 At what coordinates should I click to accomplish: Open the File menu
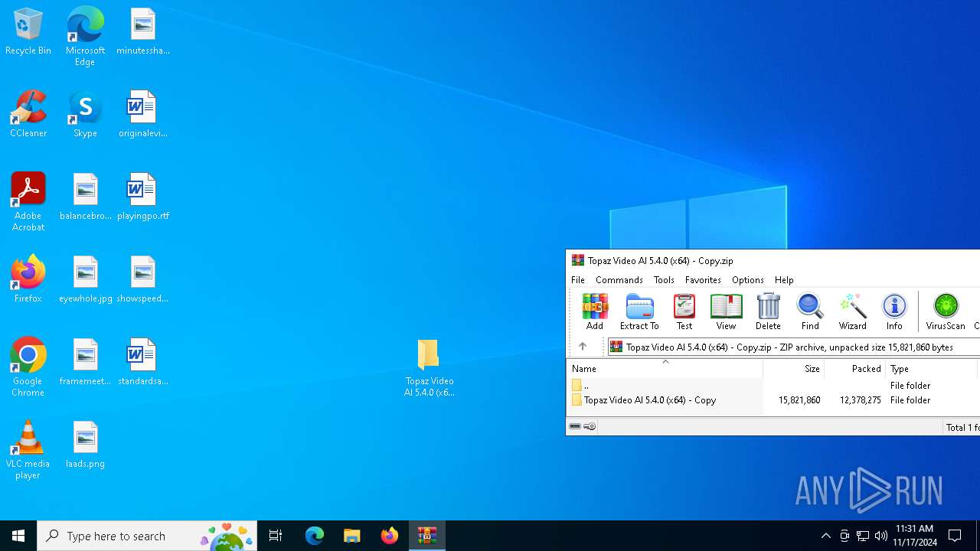[578, 280]
